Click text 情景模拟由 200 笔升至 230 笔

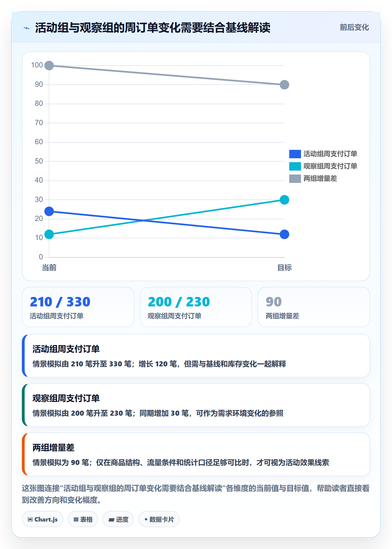point(82,413)
